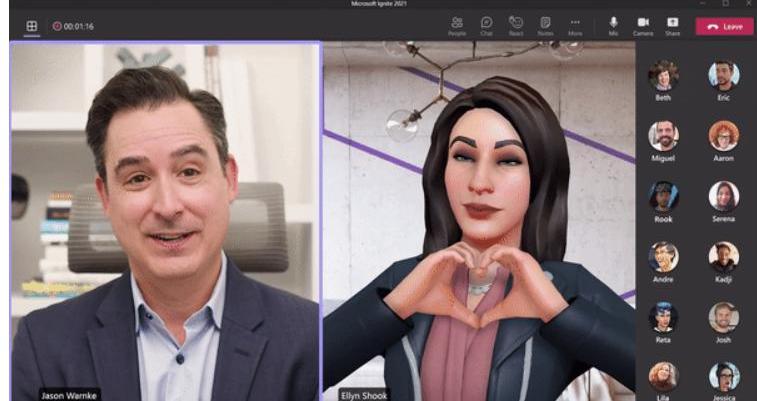Select Jessica's participant avatar
Viewport: 757px width, 401px height.
[x=724, y=377]
